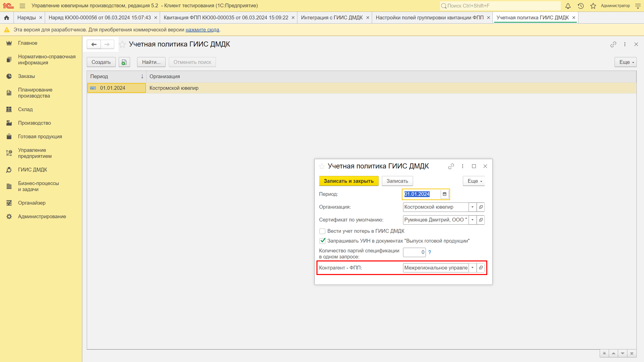Open Еще menu on list toolbar
The height and width of the screenshot is (362, 644).
tap(626, 62)
